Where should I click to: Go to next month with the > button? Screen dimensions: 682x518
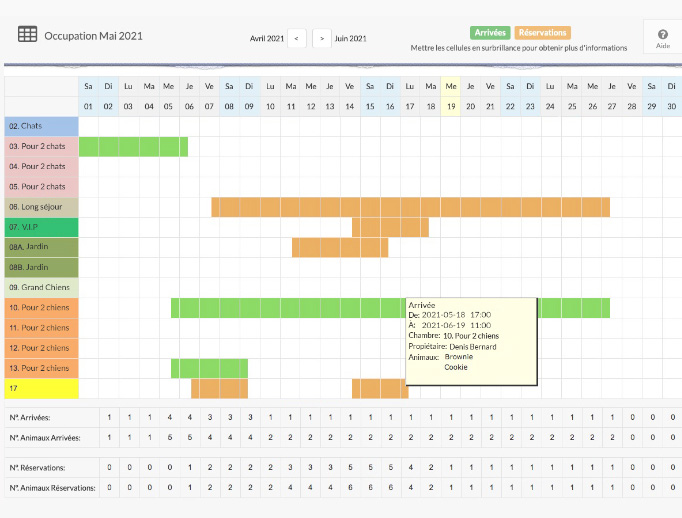click(x=322, y=38)
